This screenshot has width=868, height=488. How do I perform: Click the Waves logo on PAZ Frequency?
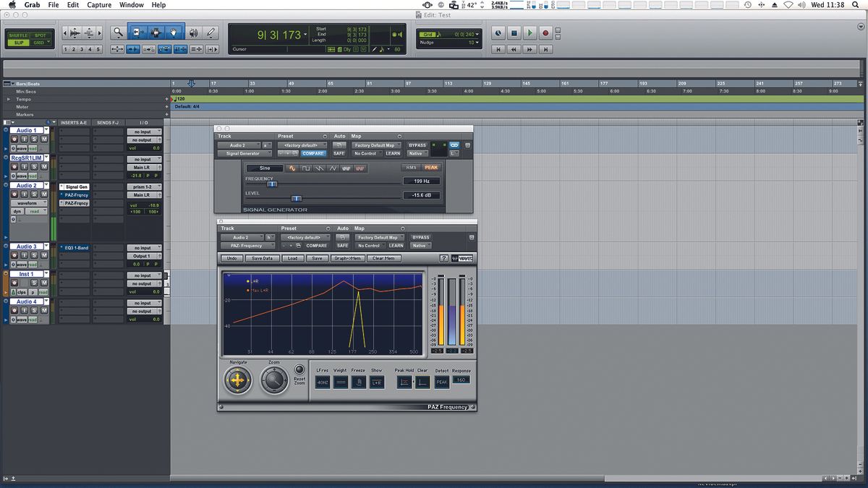[x=464, y=258]
